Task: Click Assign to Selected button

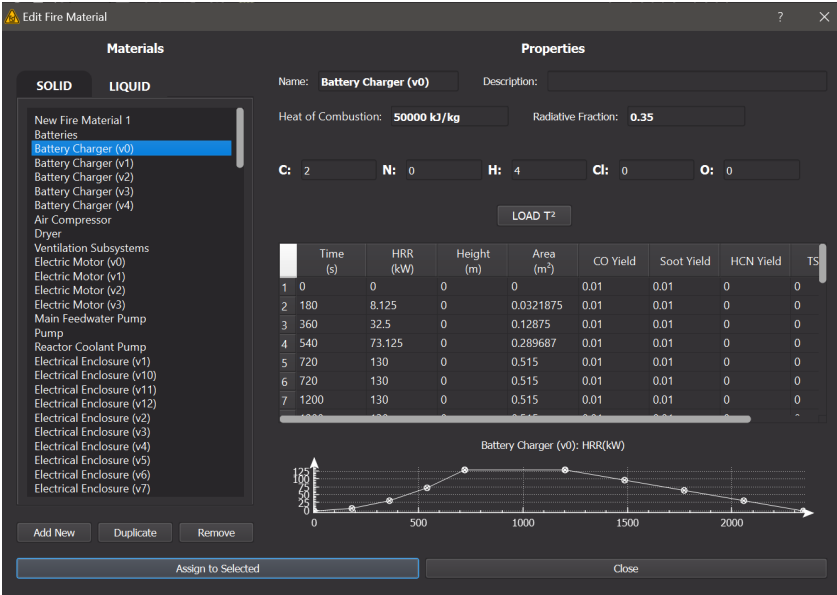Action: (x=218, y=568)
